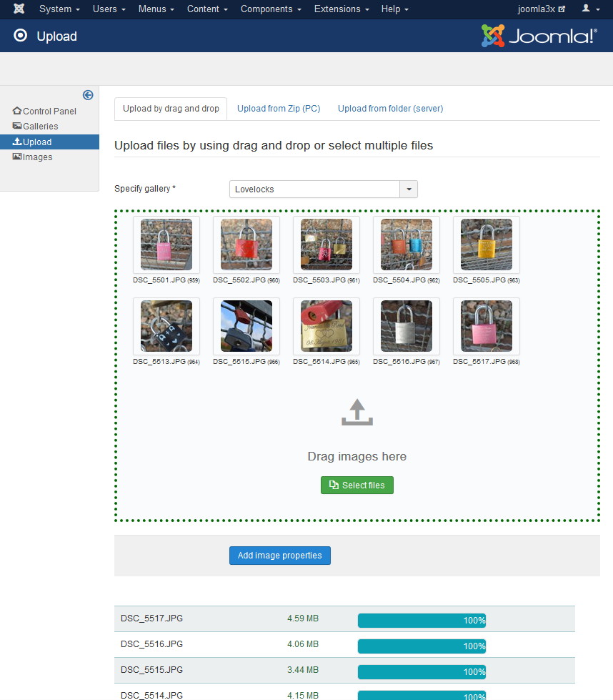Click the Control Panel home icon
613x700 pixels.
tap(17, 111)
